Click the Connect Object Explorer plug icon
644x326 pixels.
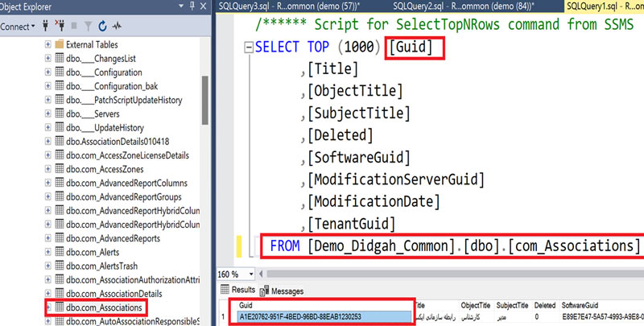(45, 27)
